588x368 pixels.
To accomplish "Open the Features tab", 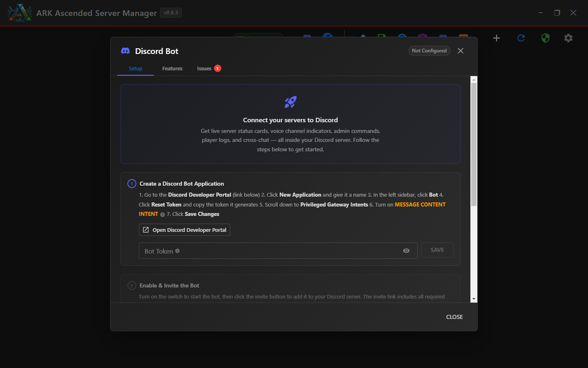I will (172, 68).
